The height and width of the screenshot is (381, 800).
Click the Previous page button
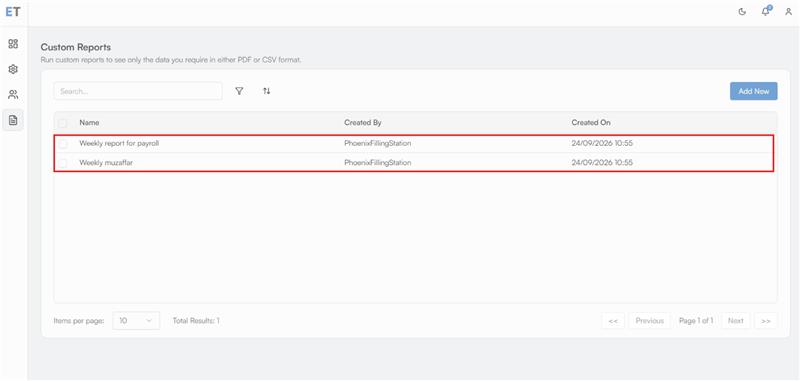click(649, 321)
